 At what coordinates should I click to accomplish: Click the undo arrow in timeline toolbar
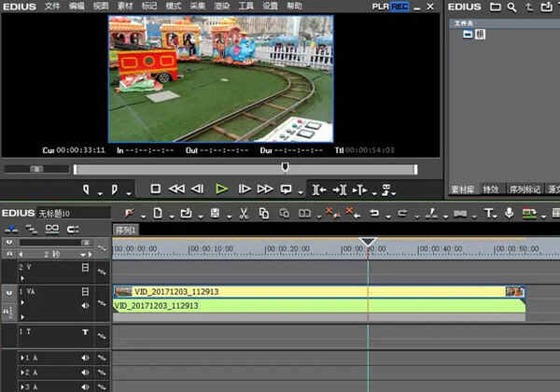point(373,214)
